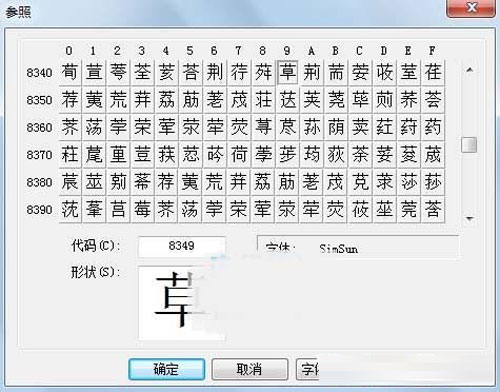Viewport: 500px width, 392px height.
Task: Select character 荫 in row 8360 column B
Action: point(336,127)
